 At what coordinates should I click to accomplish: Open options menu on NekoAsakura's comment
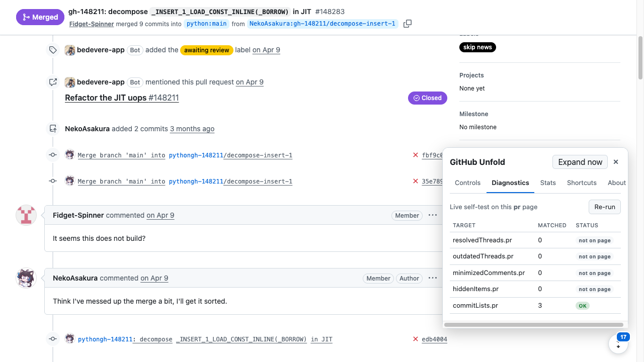click(433, 278)
